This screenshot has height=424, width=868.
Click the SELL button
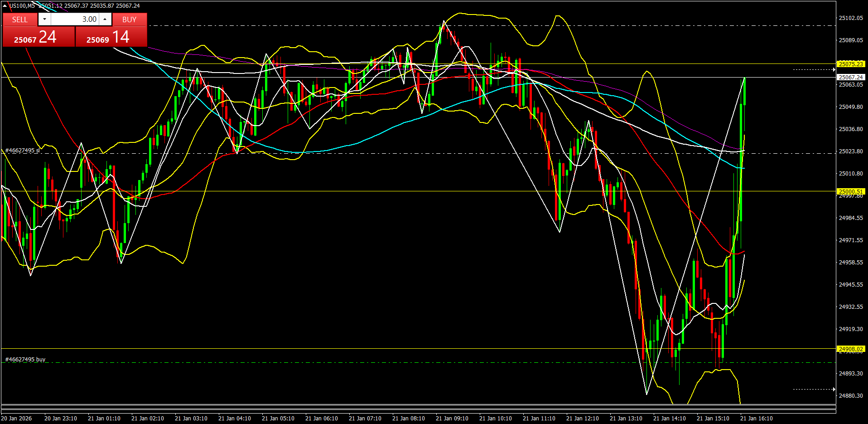click(x=20, y=19)
